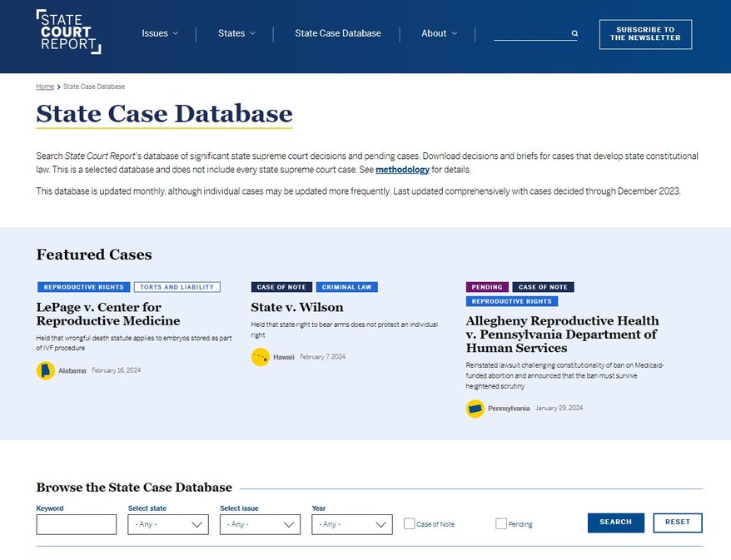Open the About menu
The image size is (731, 560).
439,33
